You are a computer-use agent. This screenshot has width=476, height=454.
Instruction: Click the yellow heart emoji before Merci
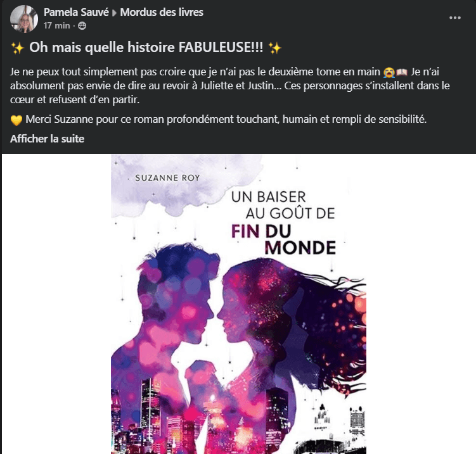16,120
